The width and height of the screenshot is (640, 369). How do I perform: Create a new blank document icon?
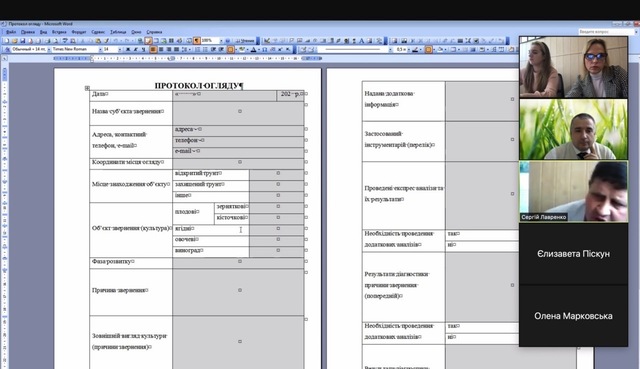(x=7, y=41)
